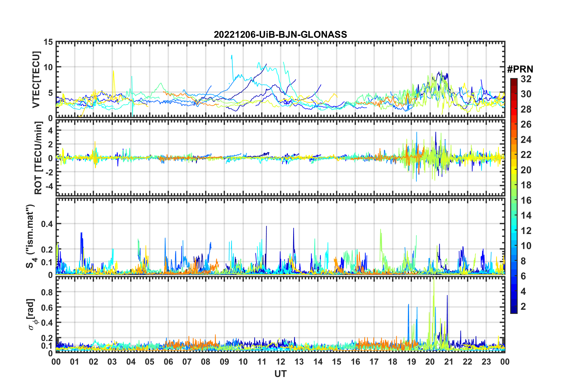Click UT axis tick label 01

75,362
